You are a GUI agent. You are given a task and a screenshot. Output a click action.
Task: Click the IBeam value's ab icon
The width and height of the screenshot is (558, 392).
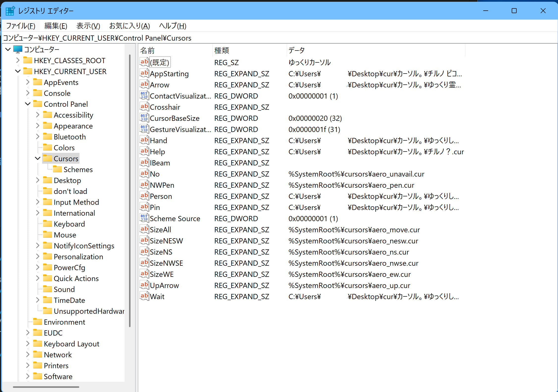[x=144, y=162]
